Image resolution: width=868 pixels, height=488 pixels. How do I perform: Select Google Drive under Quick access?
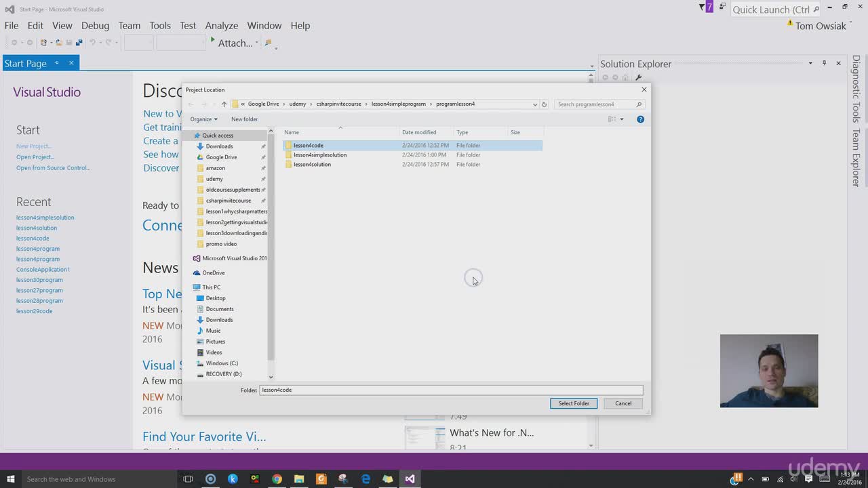pyautogui.click(x=221, y=157)
